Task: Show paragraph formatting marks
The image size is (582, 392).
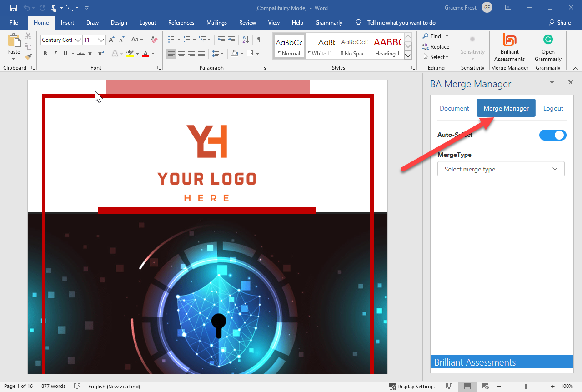Action: [x=260, y=40]
